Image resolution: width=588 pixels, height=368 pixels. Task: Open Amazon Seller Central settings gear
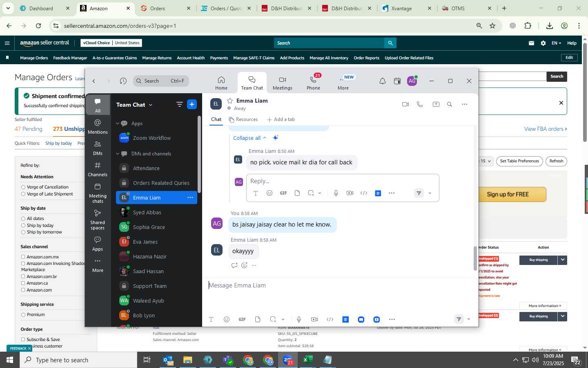543,43
